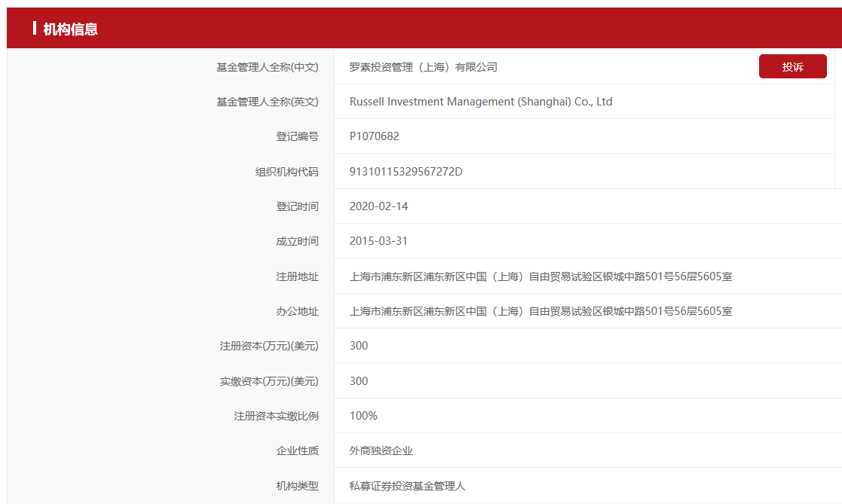Image resolution: width=842 pixels, height=504 pixels.
Task: Click the 实缴资本 paid-in capital value 300
Action: click(359, 381)
